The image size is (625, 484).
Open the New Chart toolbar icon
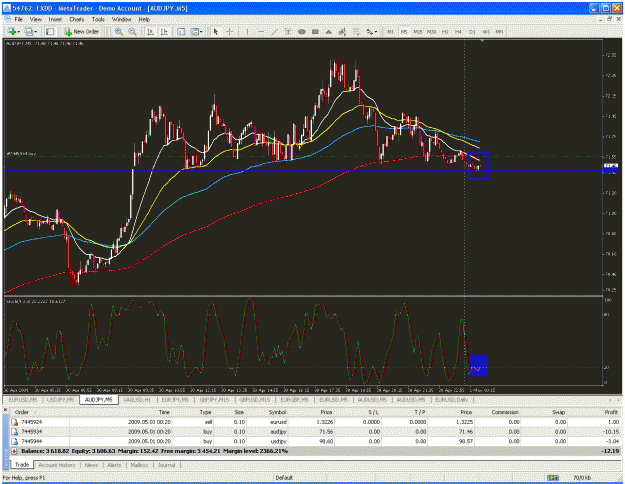pos(11,31)
